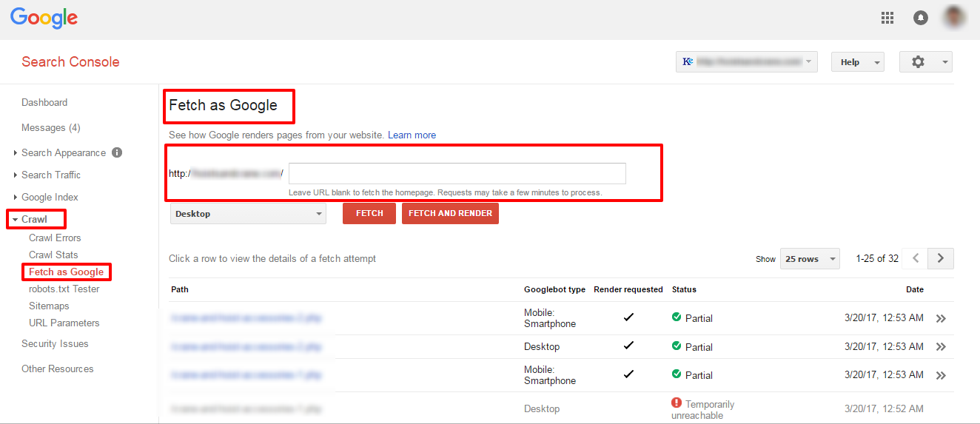Open details arrow for first Mobile Smartphone row
The width and height of the screenshot is (980, 424).
click(941, 318)
